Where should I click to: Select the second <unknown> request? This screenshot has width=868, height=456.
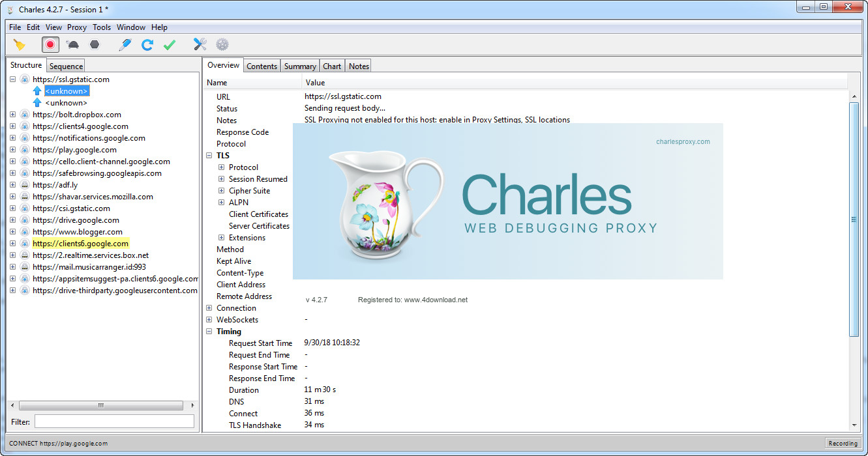pos(66,103)
